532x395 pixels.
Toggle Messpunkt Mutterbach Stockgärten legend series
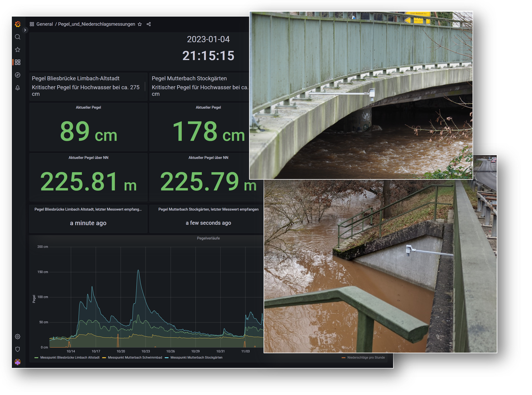[196, 357]
